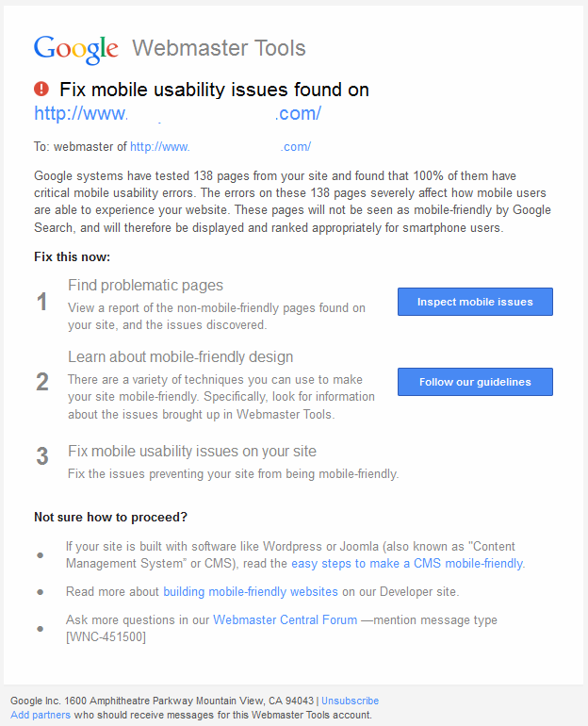Click the Add partners link
This screenshot has height=726, width=588.
coord(41,715)
